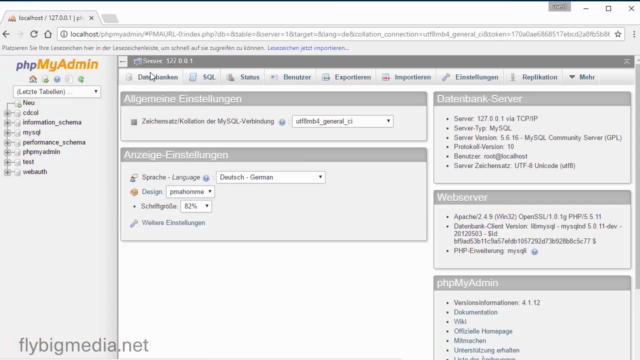Open the Mitmachen link

tap(470, 341)
